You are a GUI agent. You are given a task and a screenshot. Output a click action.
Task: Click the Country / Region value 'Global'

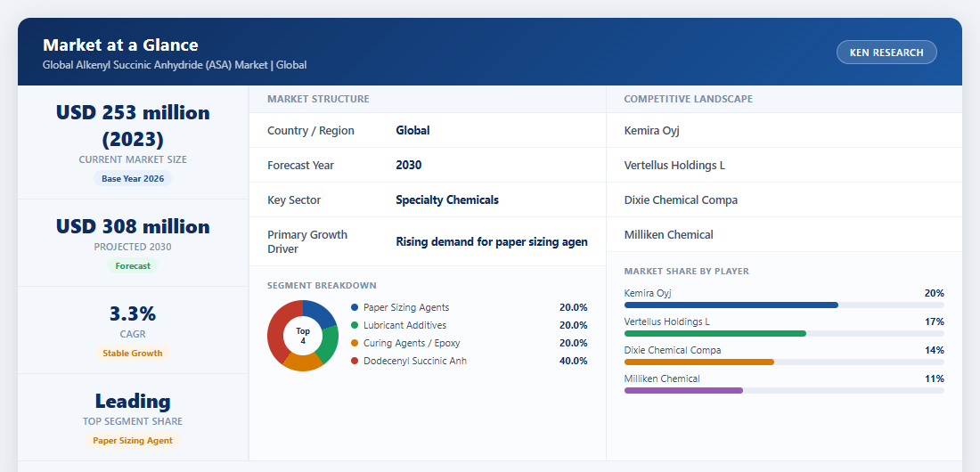pyautogui.click(x=412, y=131)
